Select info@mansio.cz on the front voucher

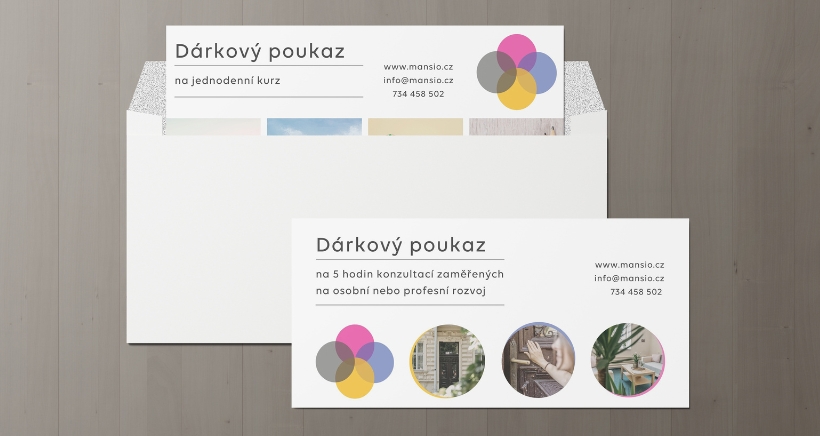[629, 278]
